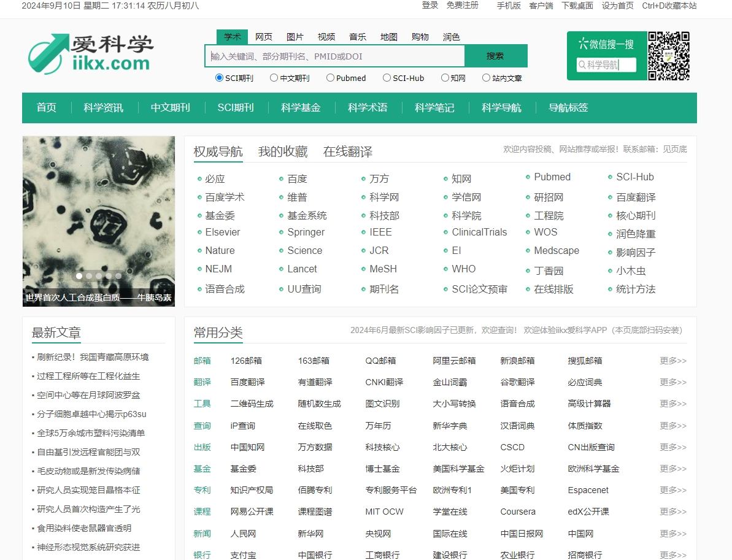Open 科学基金 in the main navigation
Viewport: 732px width, 560px height.
301,108
